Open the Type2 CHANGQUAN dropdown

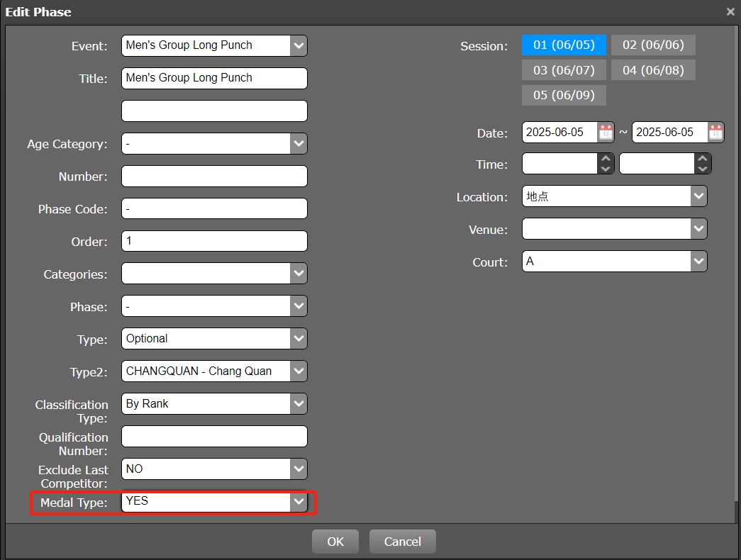pyautogui.click(x=299, y=371)
